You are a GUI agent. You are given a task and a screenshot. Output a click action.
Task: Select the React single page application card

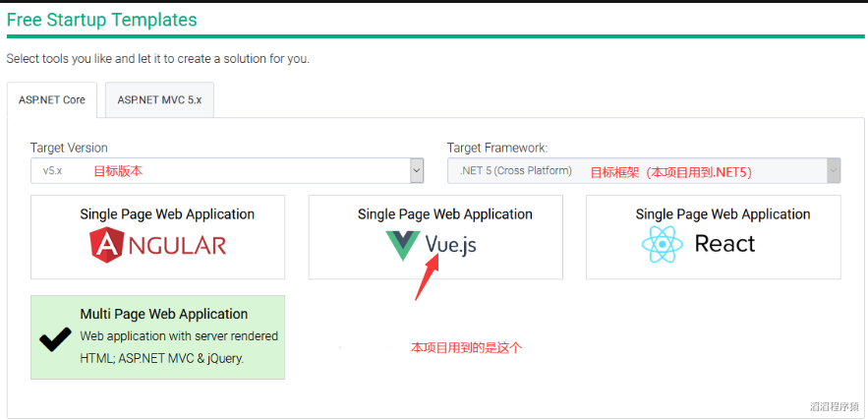pos(714,237)
